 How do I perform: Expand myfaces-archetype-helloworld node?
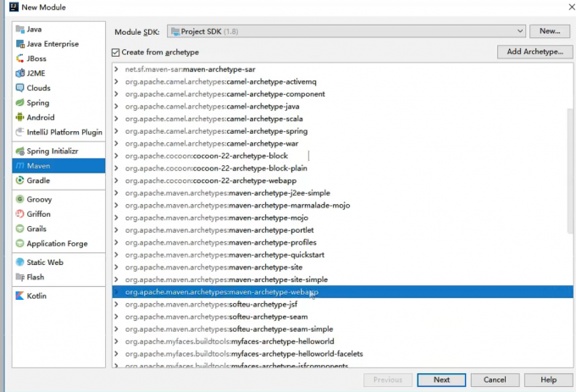click(x=116, y=341)
